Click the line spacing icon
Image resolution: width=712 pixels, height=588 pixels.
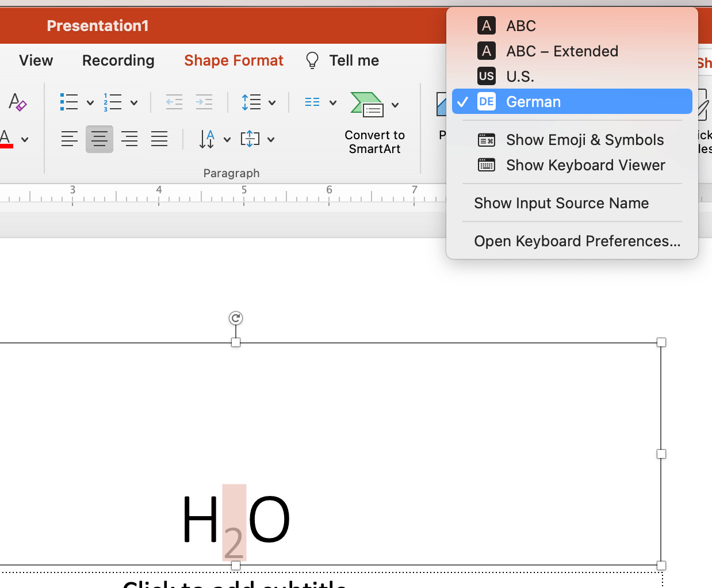point(251,102)
